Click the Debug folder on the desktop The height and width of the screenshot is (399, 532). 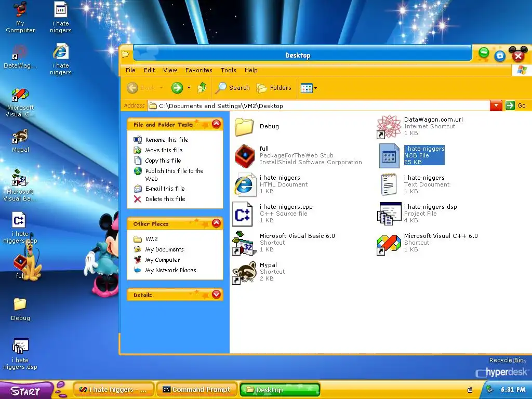[x=20, y=310]
